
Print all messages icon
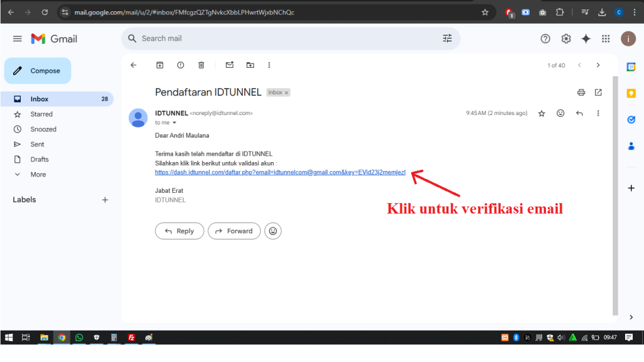pyautogui.click(x=580, y=92)
